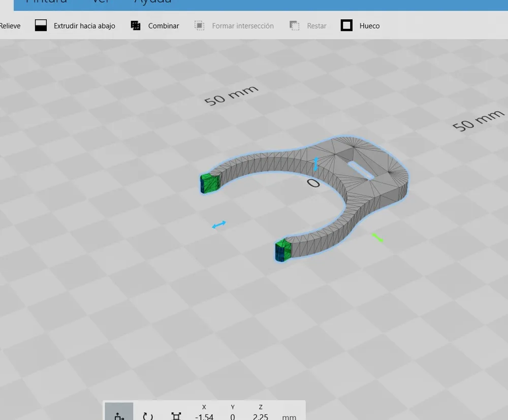Click the Extrudir hacia abajo icon

click(x=41, y=25)
